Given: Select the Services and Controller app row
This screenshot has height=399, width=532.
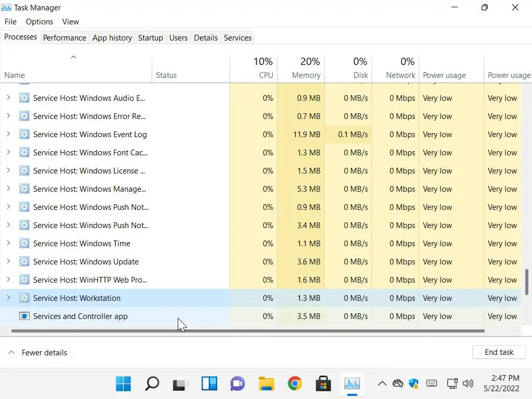Looking at the screenshot, I should coord(261,316).
